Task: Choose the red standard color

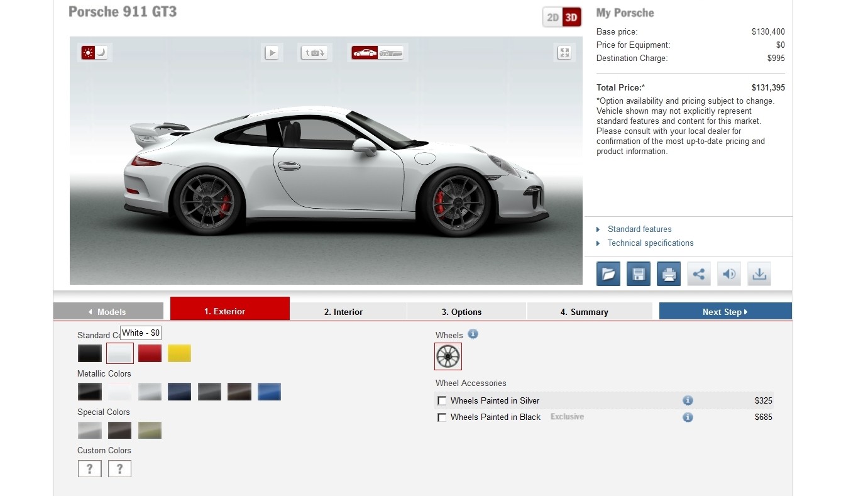Action: coord(150,353)
